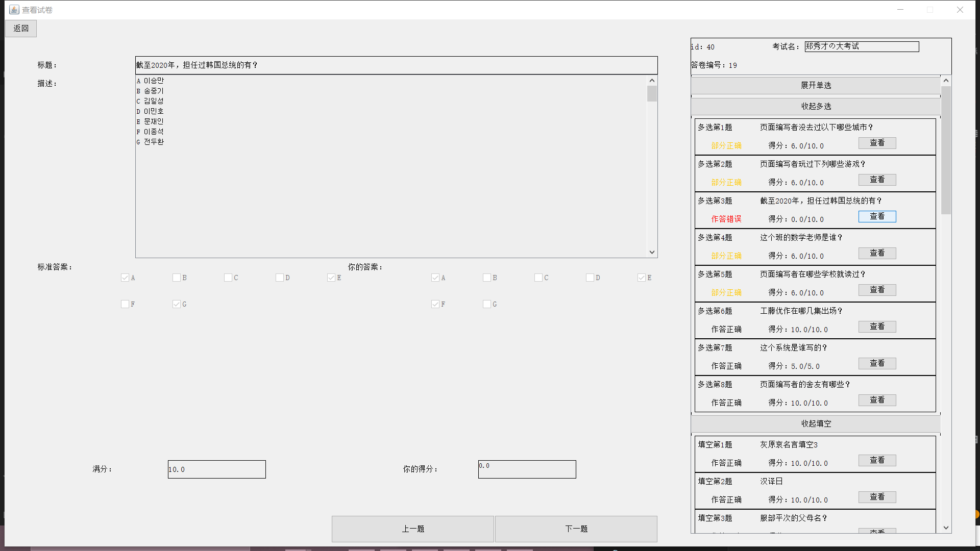
Task: Collapse the 收起多选 section
Action: click(x=815, y=107)
